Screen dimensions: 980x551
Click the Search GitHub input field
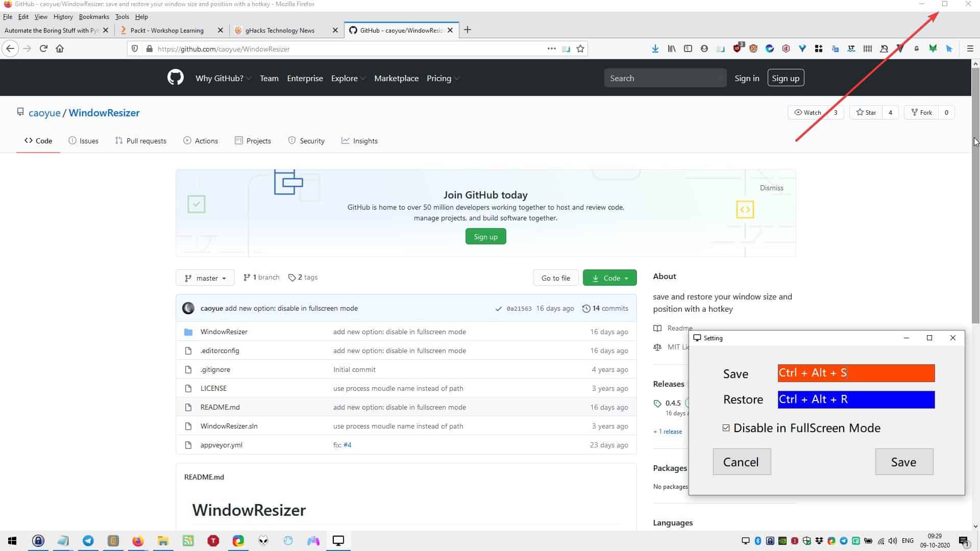(665, 78)
